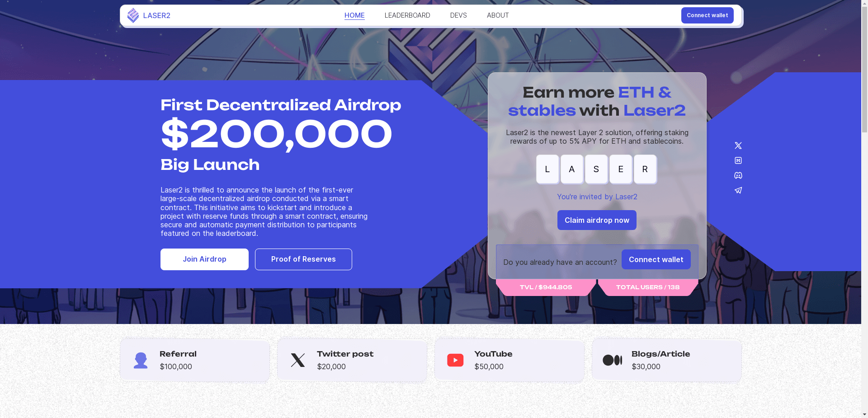Open the ABOUT page link
This screenshot has height=418, width=868.
point(498,15)
